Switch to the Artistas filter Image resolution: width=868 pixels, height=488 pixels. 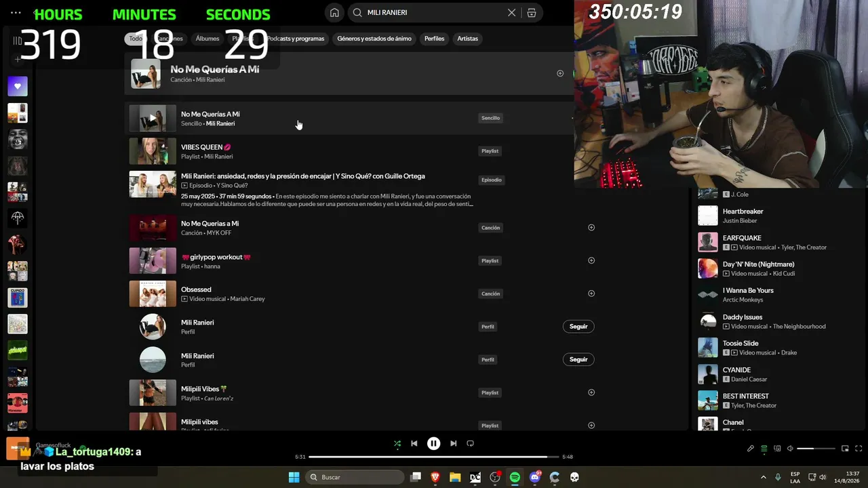coord(468,39)
